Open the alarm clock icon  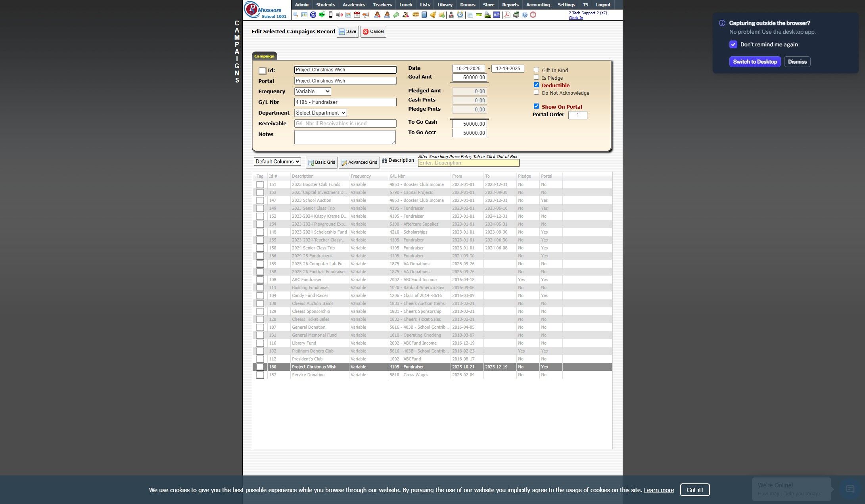pos(460,15)
